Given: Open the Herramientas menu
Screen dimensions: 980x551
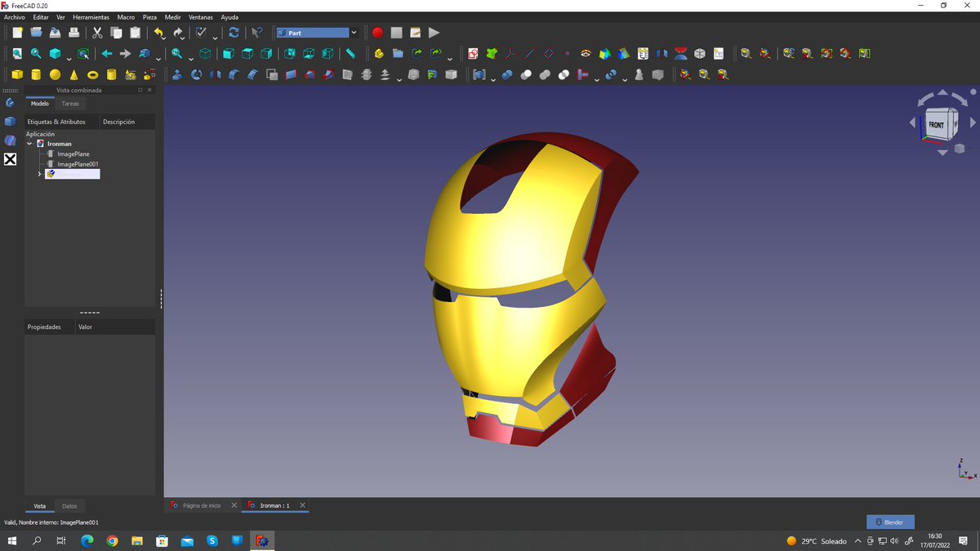Looking at the screenshot, I should pos(91,17).
